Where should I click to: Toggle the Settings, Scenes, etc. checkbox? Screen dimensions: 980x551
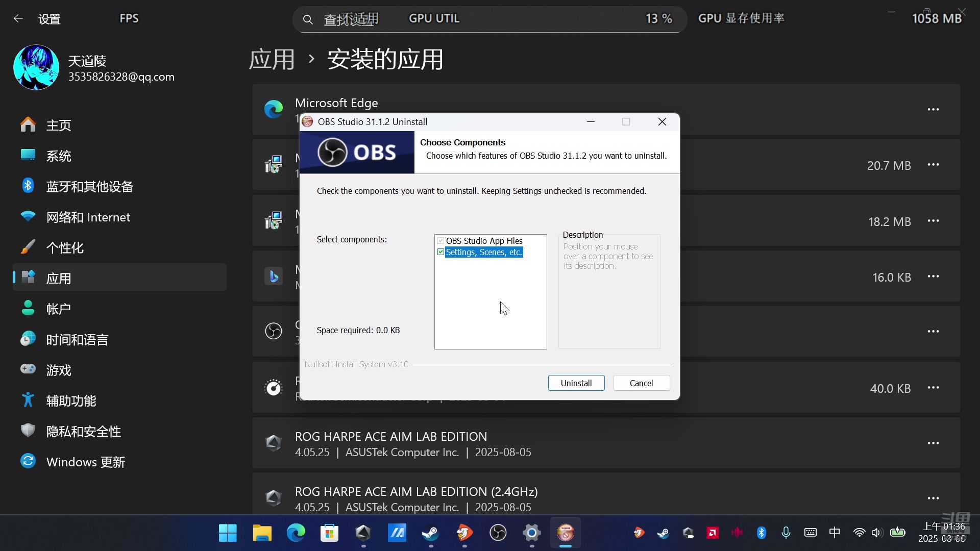pyautogui.click(x=440, y=252)
